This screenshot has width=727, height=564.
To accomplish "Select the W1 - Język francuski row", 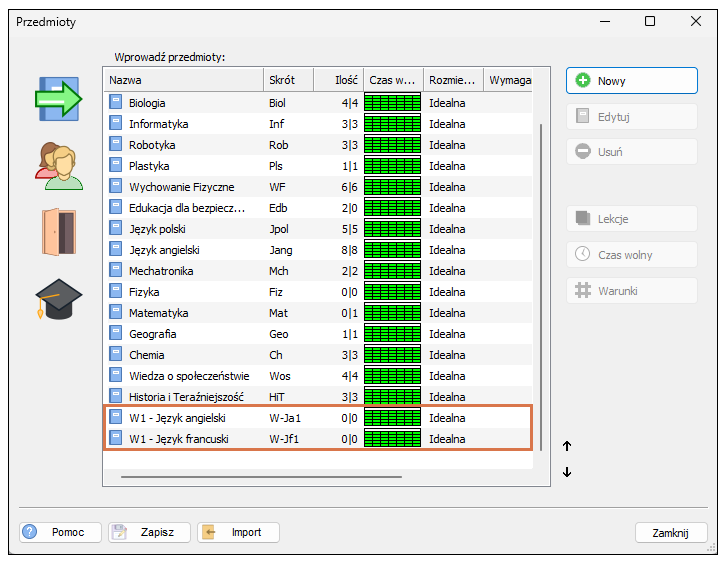I will click(x=318, y=438).
